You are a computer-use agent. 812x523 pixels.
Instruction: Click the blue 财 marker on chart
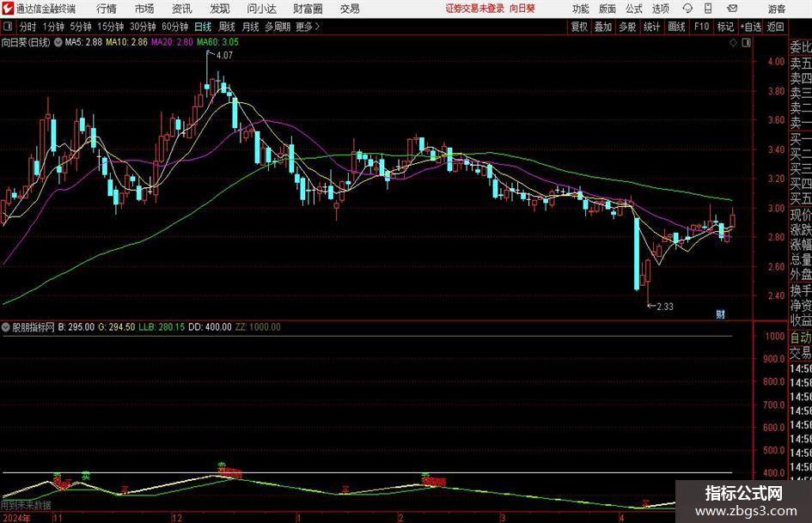point(720,314)
